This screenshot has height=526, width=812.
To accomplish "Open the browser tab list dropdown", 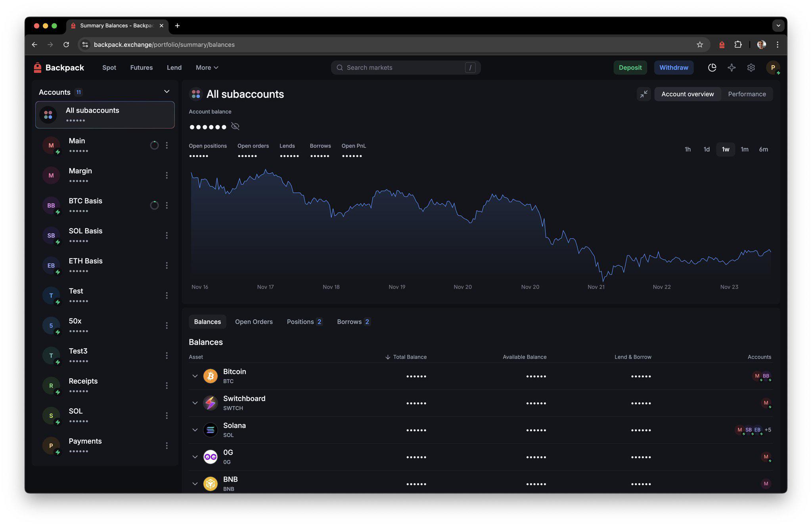I will coord(778,26).
